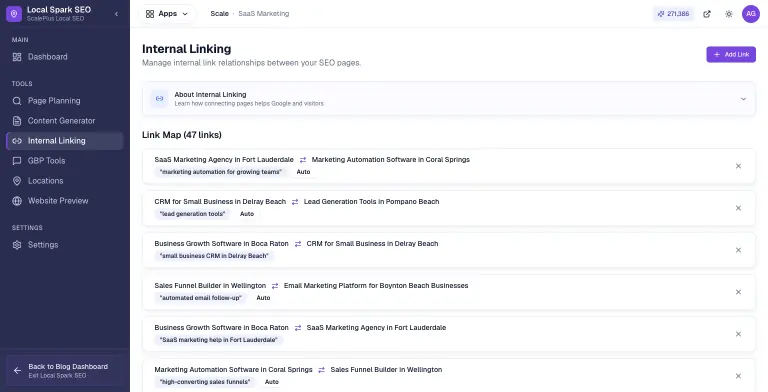Viewport: 768px width, 392px height.
Task: Click the 'high-converting sales funnels' anchor tag
Action: coord(205,382)
